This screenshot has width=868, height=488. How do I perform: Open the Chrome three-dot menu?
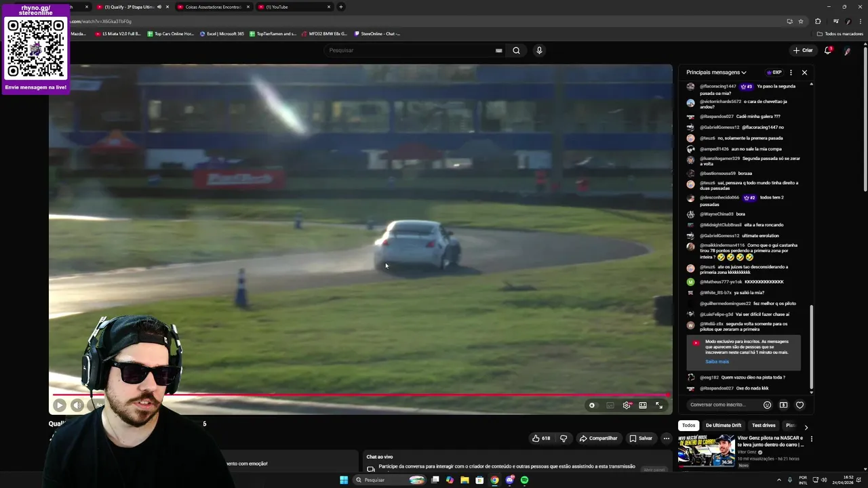861,21
